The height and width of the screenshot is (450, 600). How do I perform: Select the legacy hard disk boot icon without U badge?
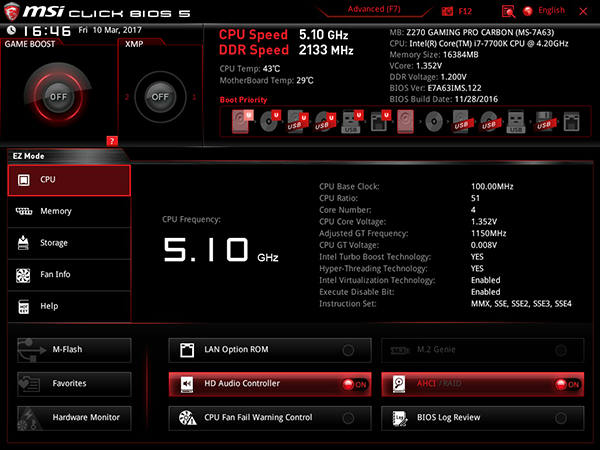[x=405, y=122]
